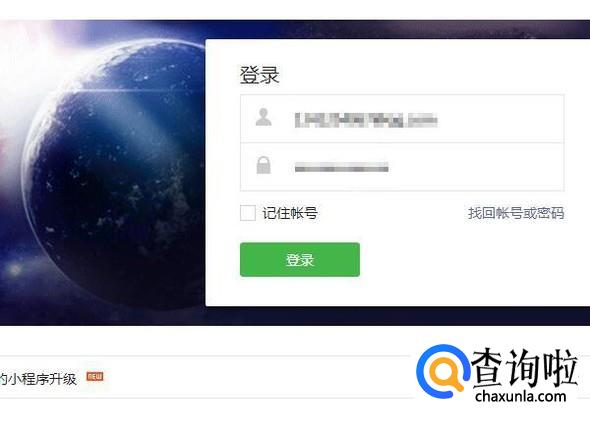
Task: Click the 登录 heading above the form
Action: point(259,75)
